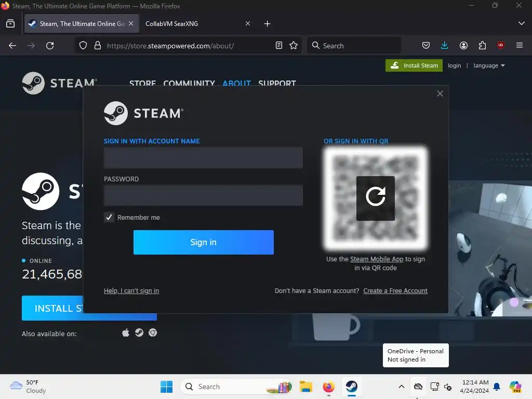Click the Steam taskbar icon
The width and height of the screenshot is (532, 399).
tap(352, 387)
